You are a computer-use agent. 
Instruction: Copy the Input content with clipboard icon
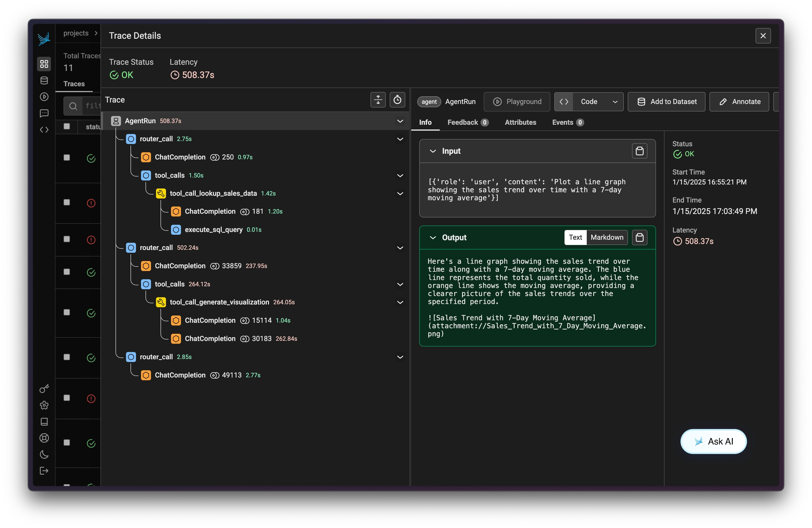[639, 151]
